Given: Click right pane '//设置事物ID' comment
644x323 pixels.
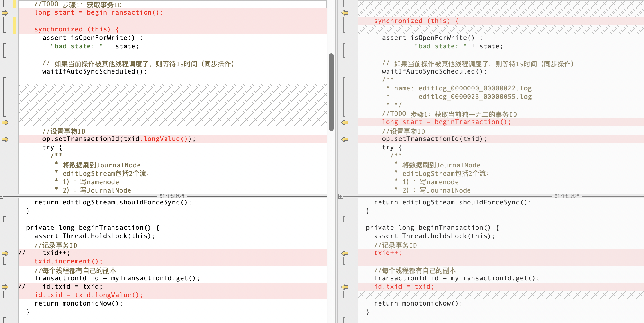Looking at the screenshot, I should point(404,131).
